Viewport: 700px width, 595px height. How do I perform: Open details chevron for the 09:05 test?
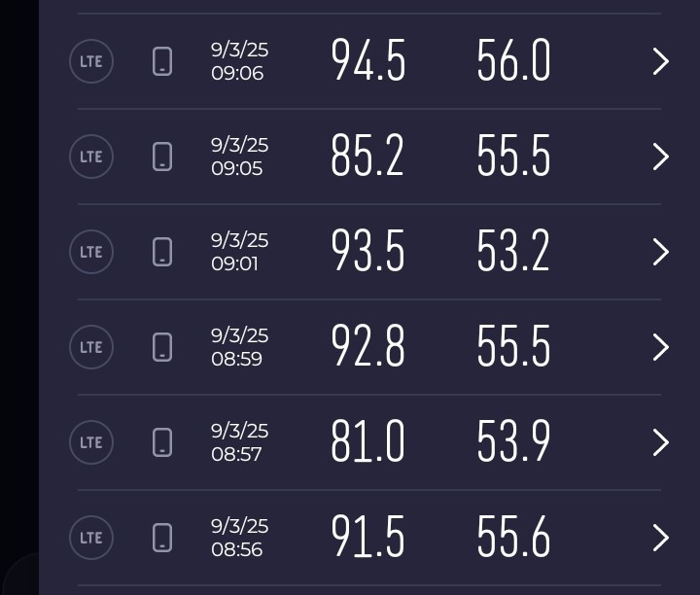(661, 157)
